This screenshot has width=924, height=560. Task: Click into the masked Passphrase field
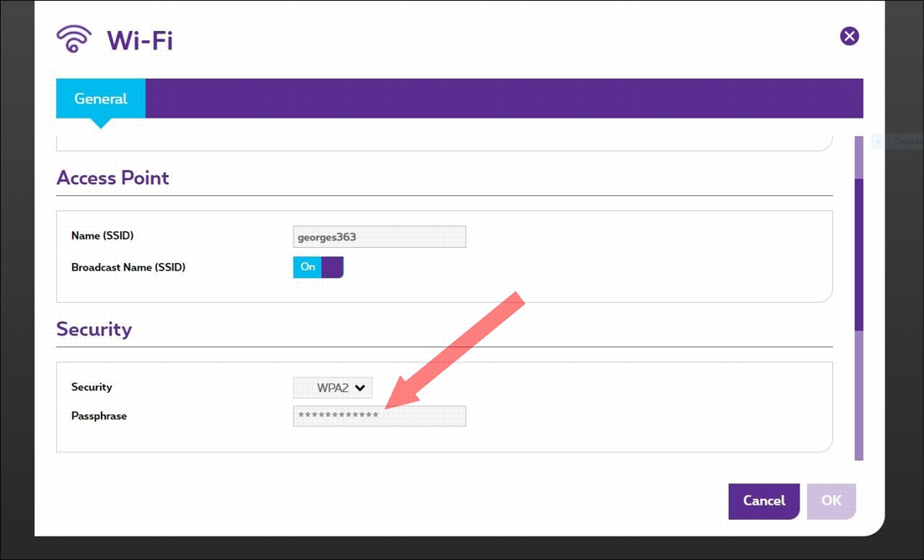point(379,416)
